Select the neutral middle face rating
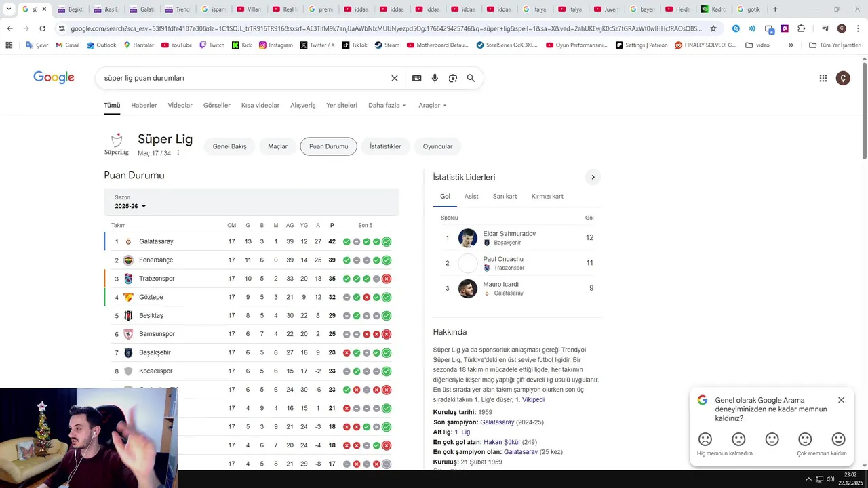The height and width of the screenshot is (488, 868). [772, 439]
